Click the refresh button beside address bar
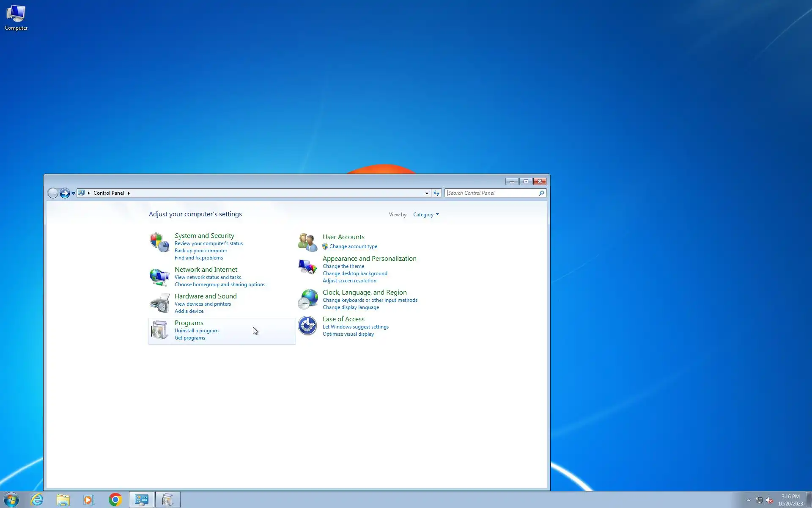Screen dimensions: 812x508 (436, 193)
